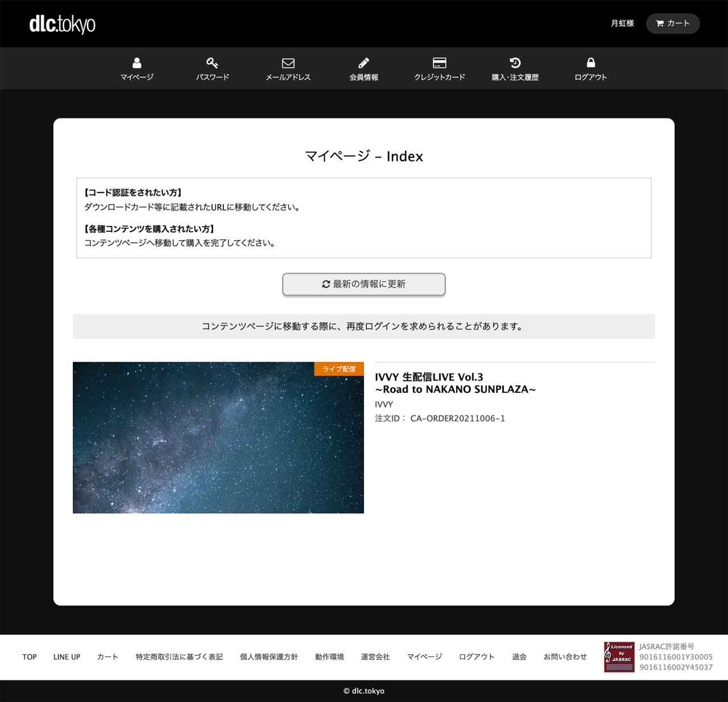The height and width of the screenshot is (702, 728).
Task: Click the dlc.tokyo logo
Action: click(x=62, y=24)
